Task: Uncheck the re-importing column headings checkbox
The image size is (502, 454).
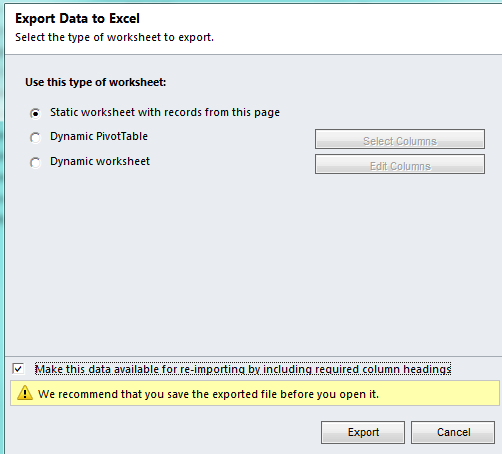Action: click(x=18, y=369)
